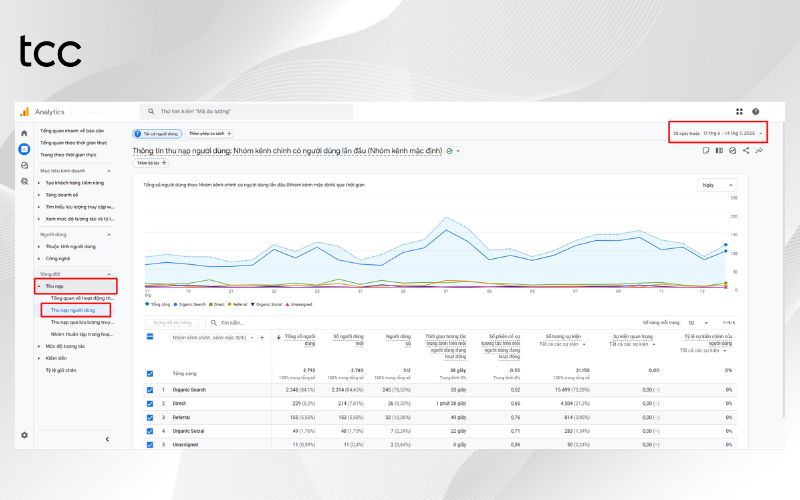This screenshot has height=500, width=800.
Task: Open the Insights sparkline icon
Action: (760, 151)
